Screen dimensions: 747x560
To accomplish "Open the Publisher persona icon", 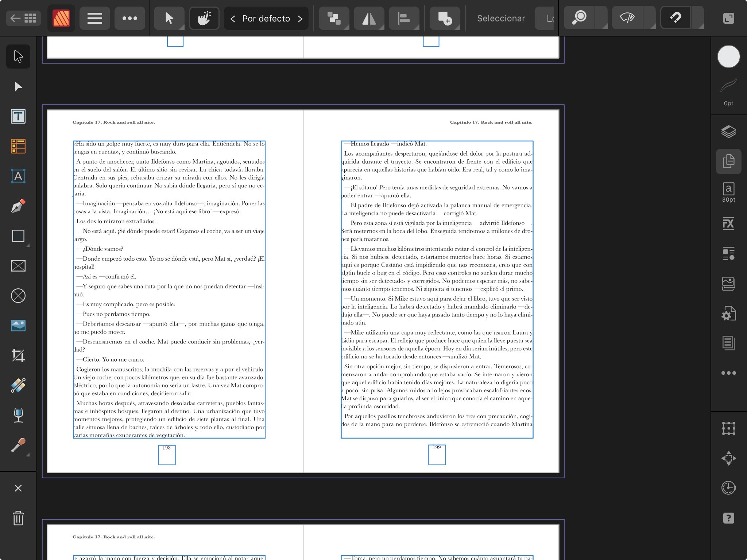I will 61,18.
